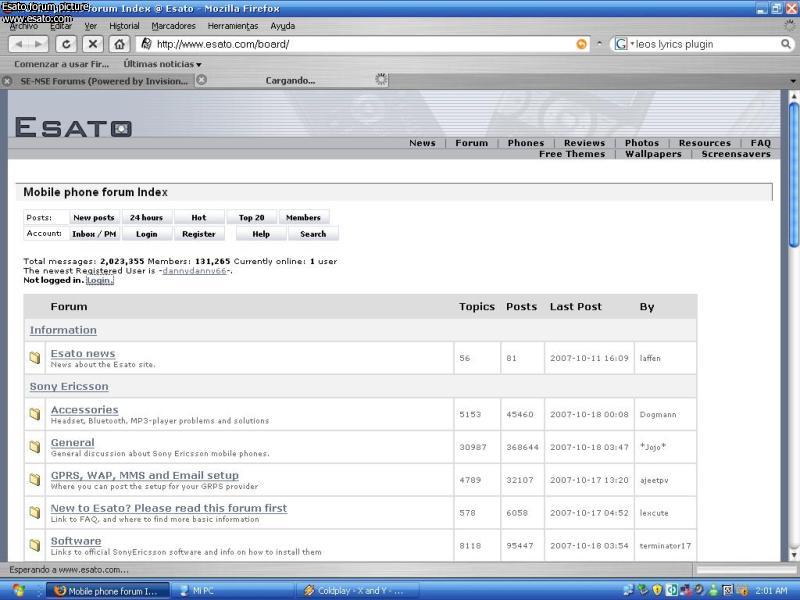This screenshot has height=600, width=800.
Task: Switch to Mi PC in the taskbar
Action: (234, 591)
